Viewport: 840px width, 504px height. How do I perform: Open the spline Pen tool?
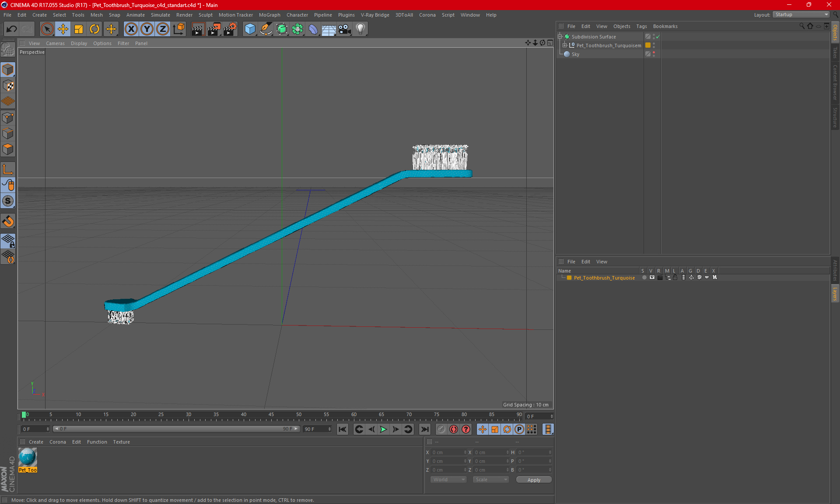point(266,29)
